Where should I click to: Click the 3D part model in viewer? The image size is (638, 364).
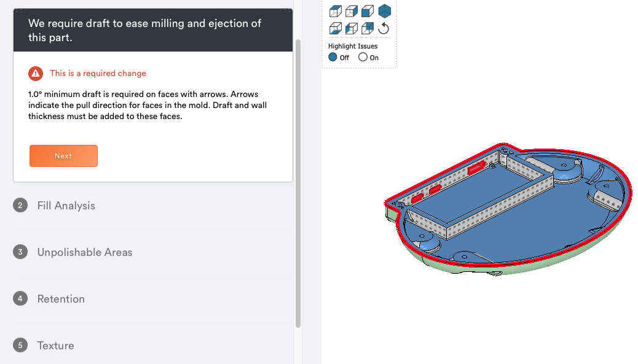pos(508,209)
